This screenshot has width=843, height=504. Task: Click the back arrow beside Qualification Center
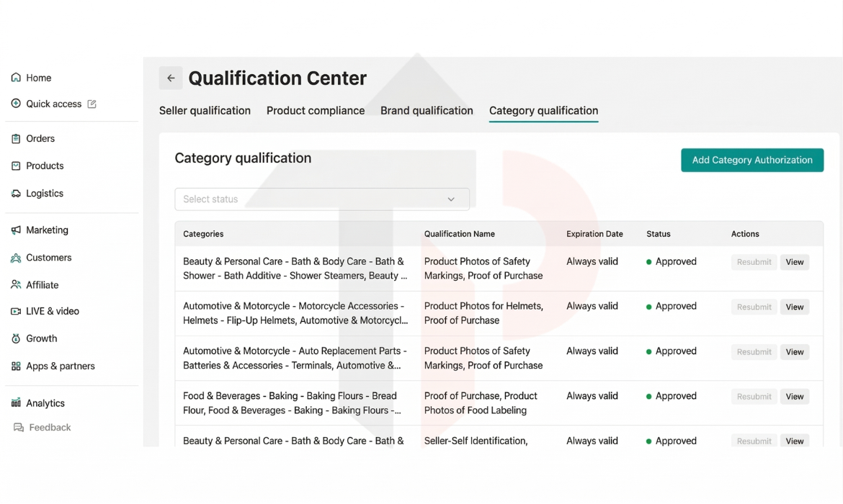pos(171,78)
